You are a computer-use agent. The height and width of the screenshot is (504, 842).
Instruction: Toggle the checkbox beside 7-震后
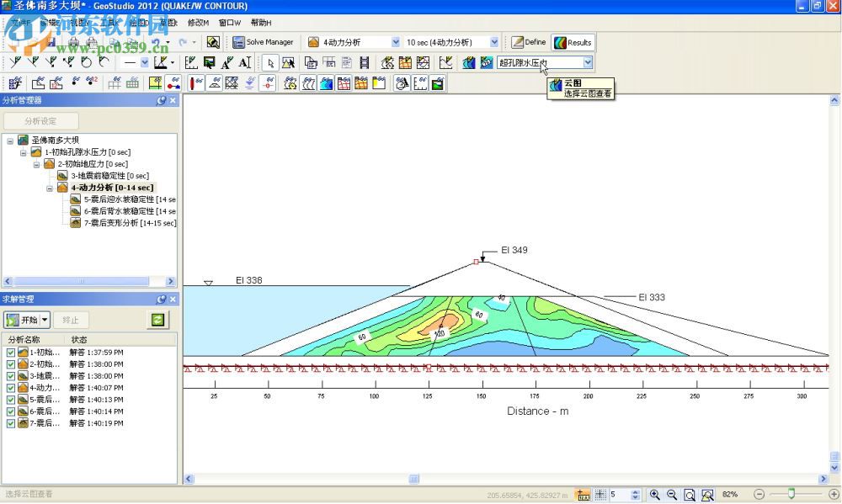click(10, 422)
